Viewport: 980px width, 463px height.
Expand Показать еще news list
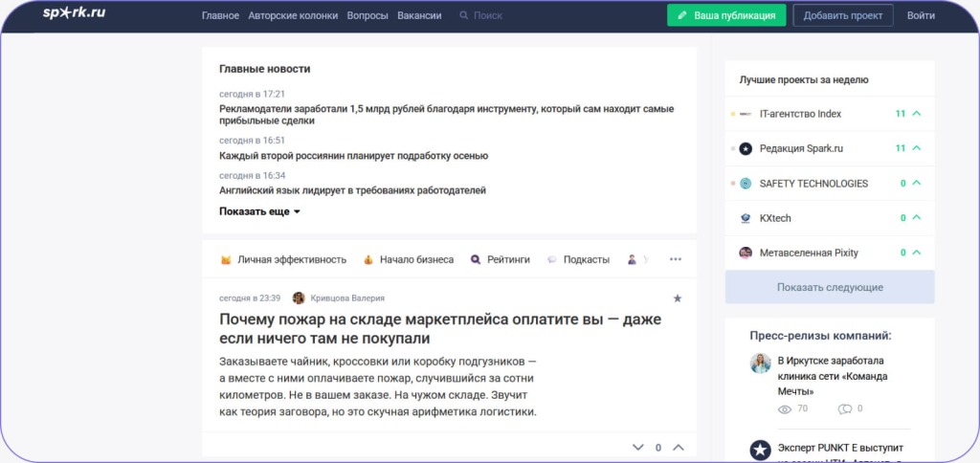[260, 211]
